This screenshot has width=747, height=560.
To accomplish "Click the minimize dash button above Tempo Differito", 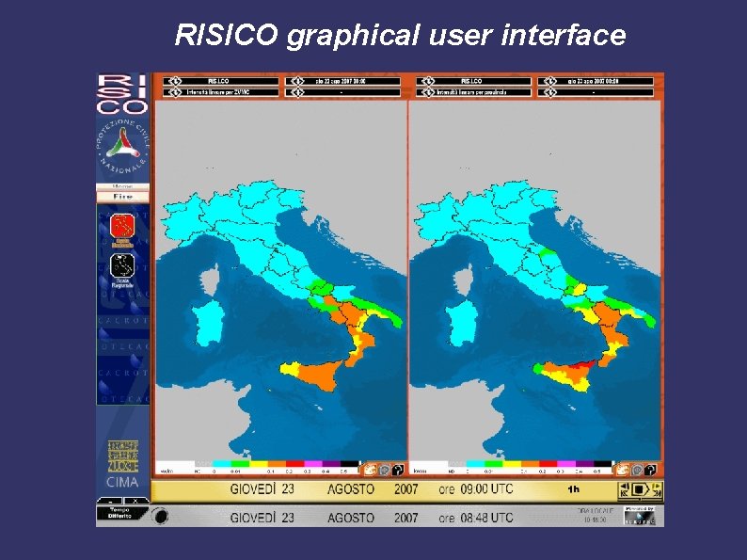I will click(110, 501).
